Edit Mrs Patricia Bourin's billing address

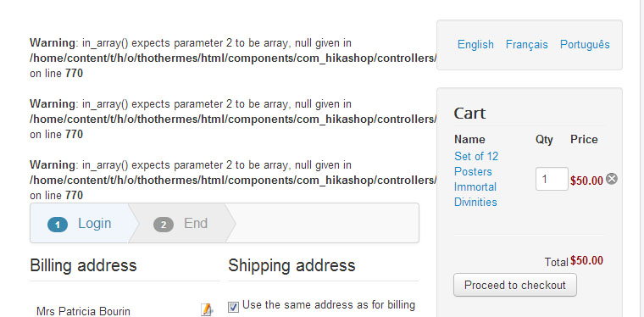click(x=207, y=309)
